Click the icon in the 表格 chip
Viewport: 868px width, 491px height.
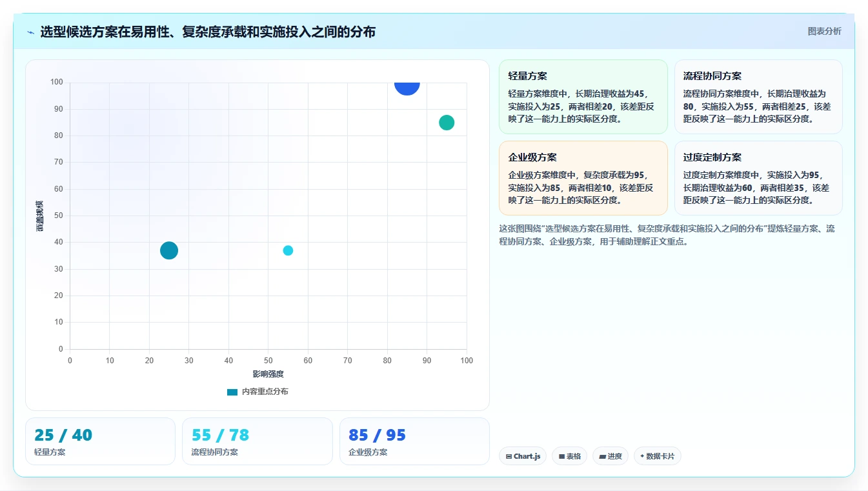[561, 456]
